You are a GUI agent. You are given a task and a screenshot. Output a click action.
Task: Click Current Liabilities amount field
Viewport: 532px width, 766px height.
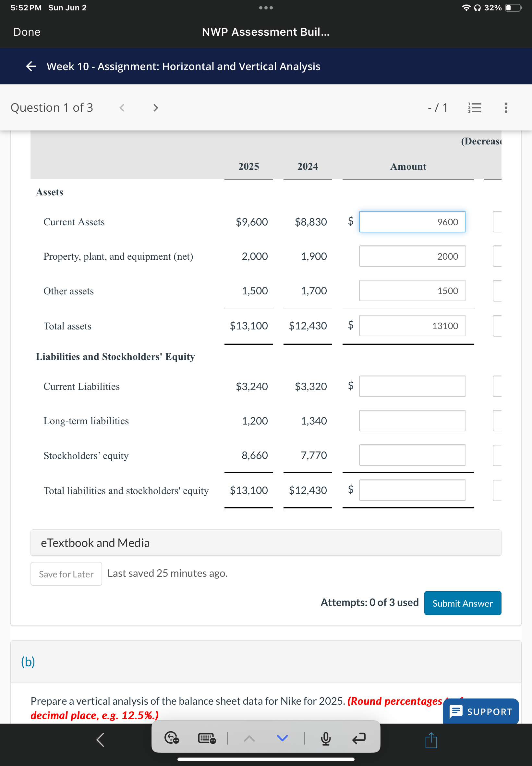pos(412,386)
